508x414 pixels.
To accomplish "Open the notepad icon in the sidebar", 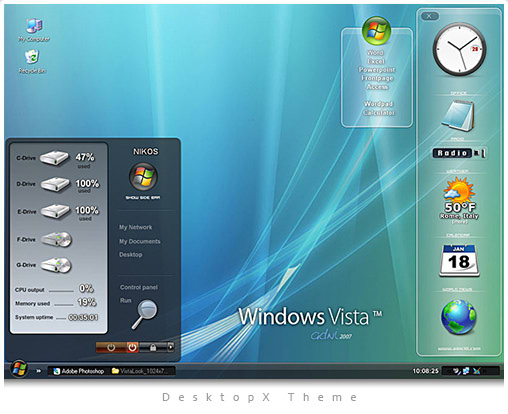I will [x=458, y=116].
